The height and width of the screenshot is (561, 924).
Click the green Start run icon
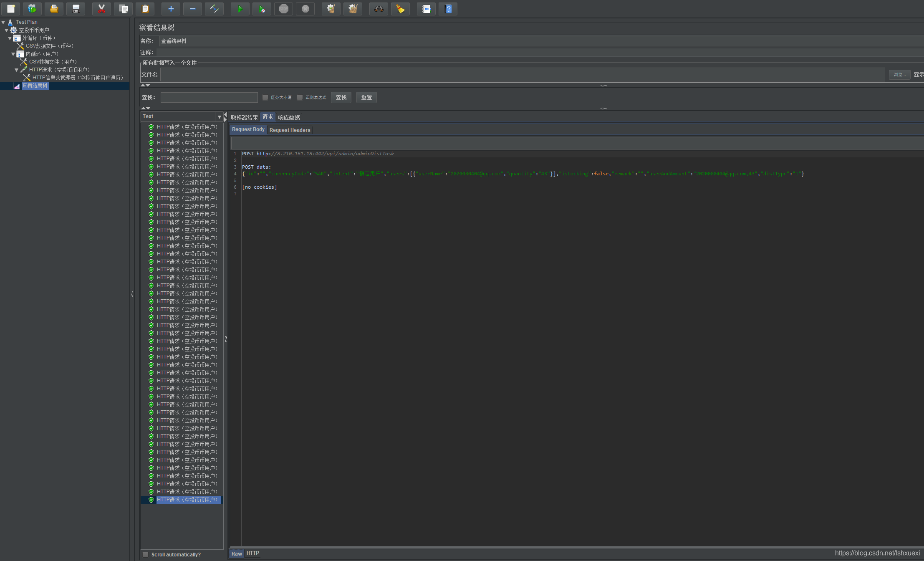coord(240,9)
